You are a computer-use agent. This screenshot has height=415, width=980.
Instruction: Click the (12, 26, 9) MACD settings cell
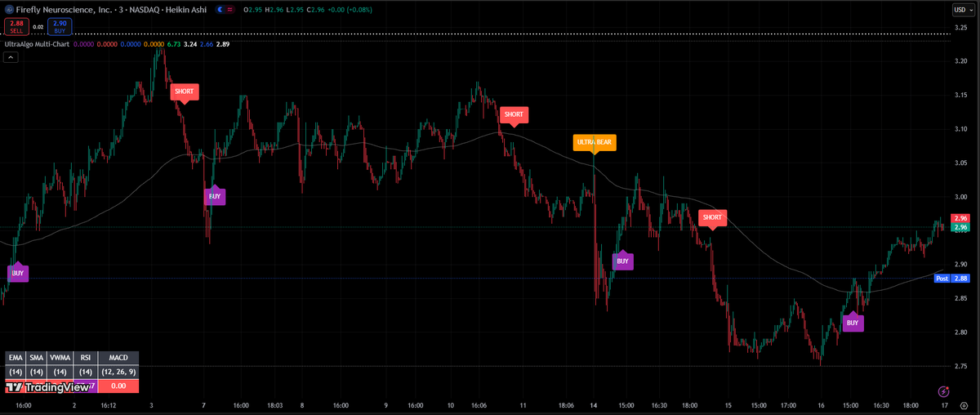coord(118,372)
